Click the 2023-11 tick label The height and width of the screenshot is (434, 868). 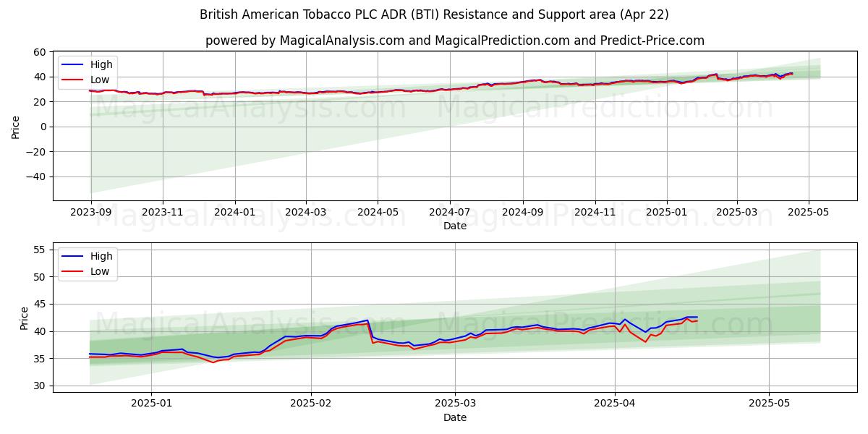(163, 213)
